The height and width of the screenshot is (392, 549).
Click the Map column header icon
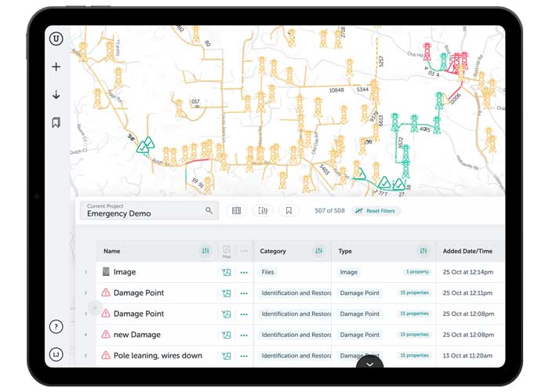tap(227, 252)
